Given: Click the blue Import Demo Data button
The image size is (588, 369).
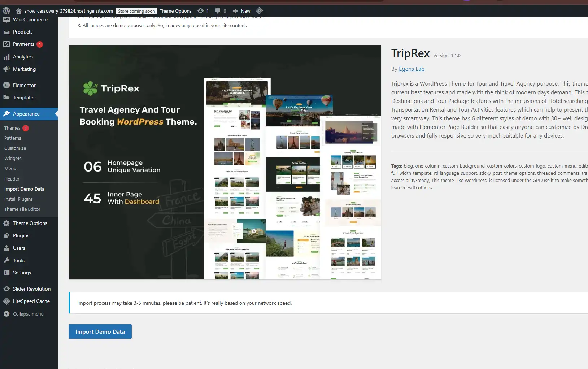Looking at the screenshot, I should [100, 331].
